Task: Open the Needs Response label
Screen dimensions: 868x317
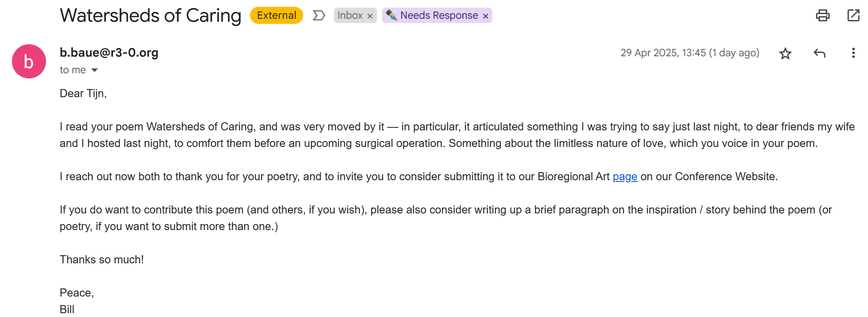Action: point(439,16)
